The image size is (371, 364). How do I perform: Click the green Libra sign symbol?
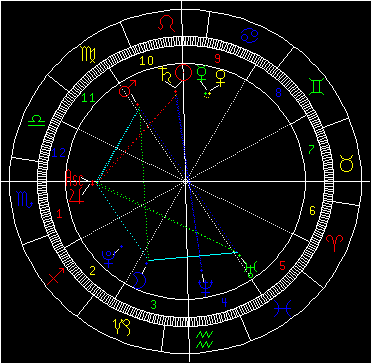click(36, 121)
